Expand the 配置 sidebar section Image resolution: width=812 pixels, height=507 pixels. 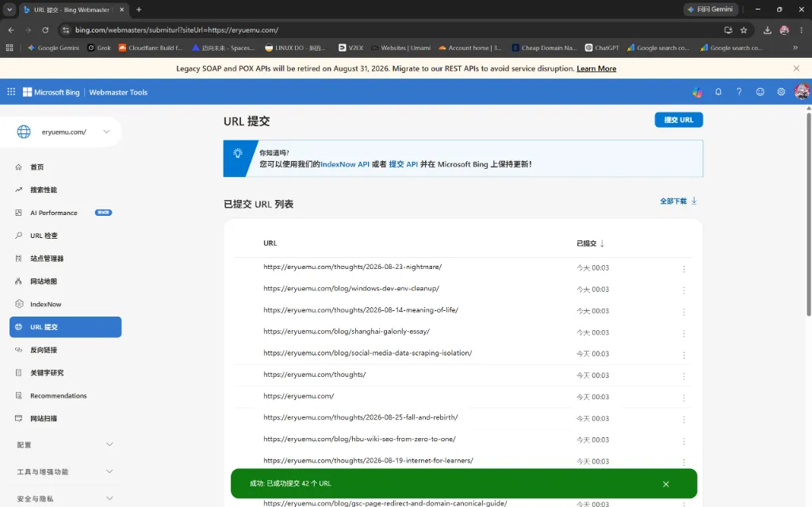(65, 445)
